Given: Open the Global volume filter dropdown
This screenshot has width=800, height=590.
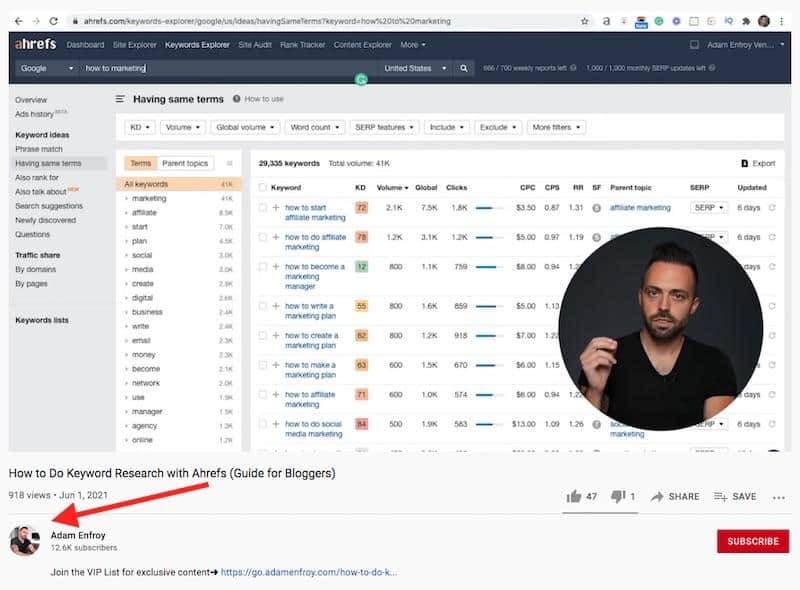Looking at the screenshot, I should pos(245,127).
